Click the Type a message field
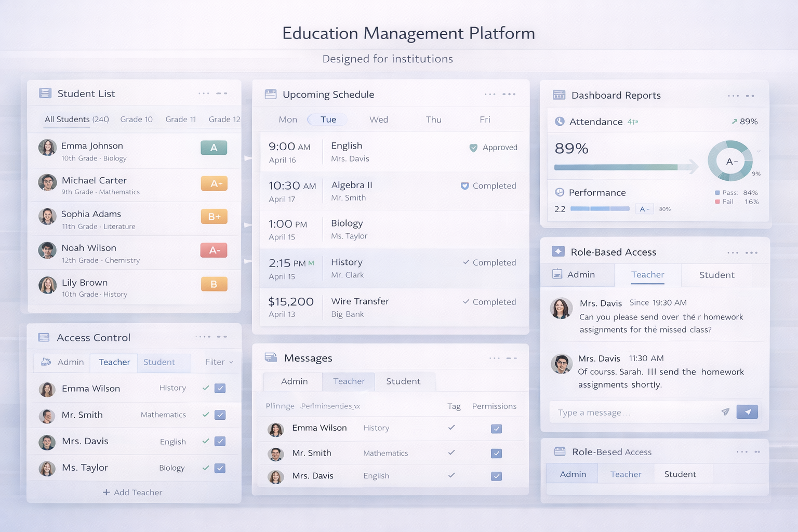This screenshot has height=532, width=798. pos(634,413)
